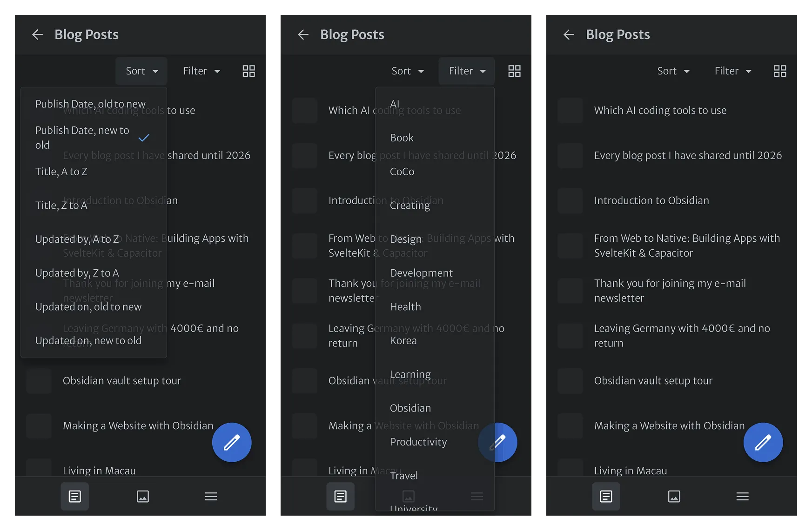This screenshot has width=812, height=531.
Task: Tap blue pencil compose button, right screen
Action: [x=763, y=442]
